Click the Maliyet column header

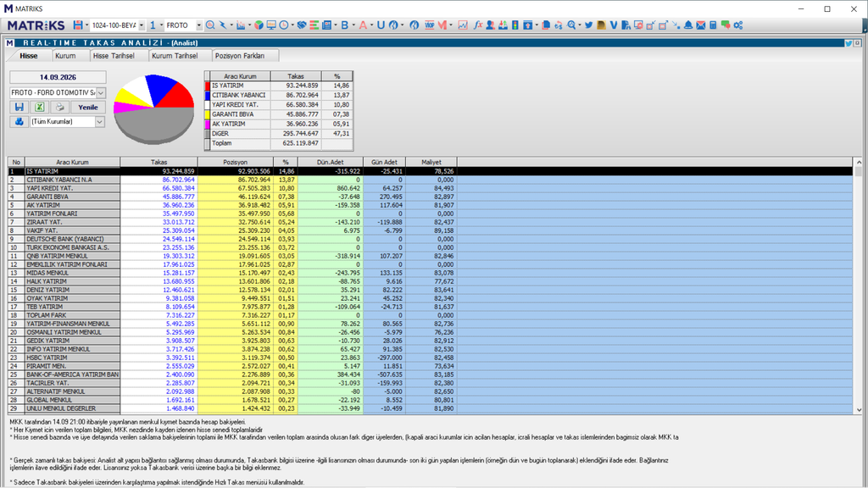[431, 162]
